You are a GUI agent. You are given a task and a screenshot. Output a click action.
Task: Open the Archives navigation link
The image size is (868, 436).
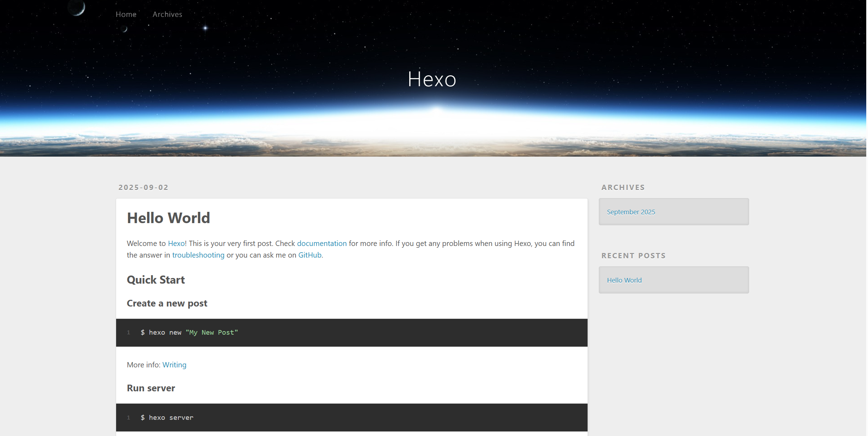[167, 14]
